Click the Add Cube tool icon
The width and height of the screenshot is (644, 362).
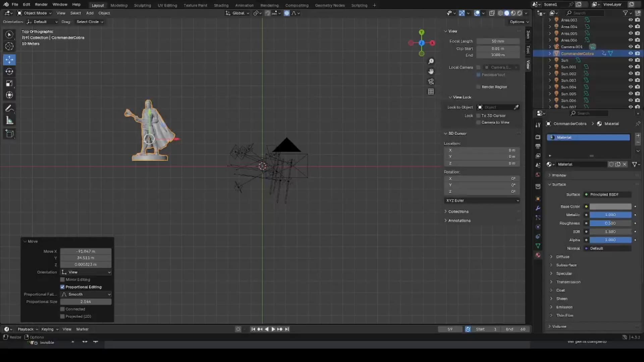click(x=9, y=134)
